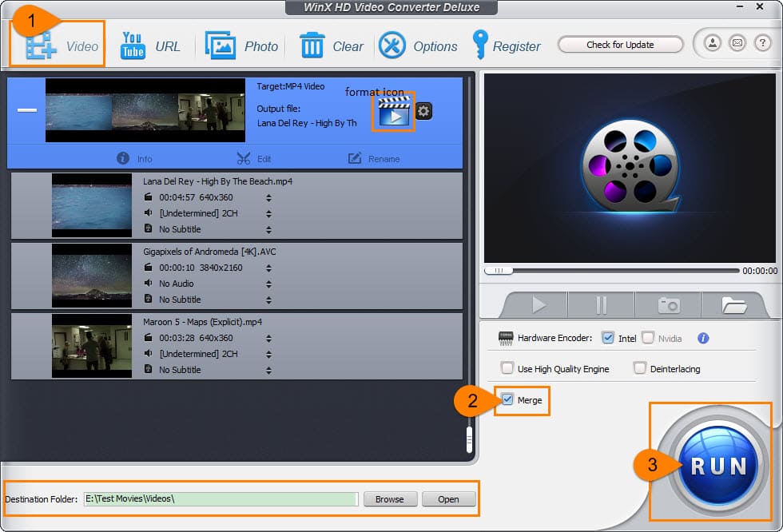
Task: Open the YouTube URL downloader
Action: point(150,46)
